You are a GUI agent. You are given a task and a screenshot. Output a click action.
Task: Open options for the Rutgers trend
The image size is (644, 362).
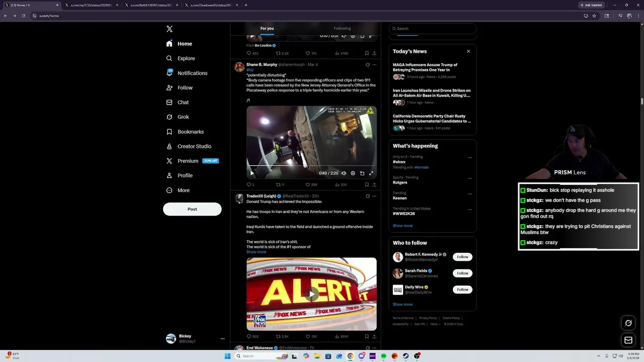(470, 178)
